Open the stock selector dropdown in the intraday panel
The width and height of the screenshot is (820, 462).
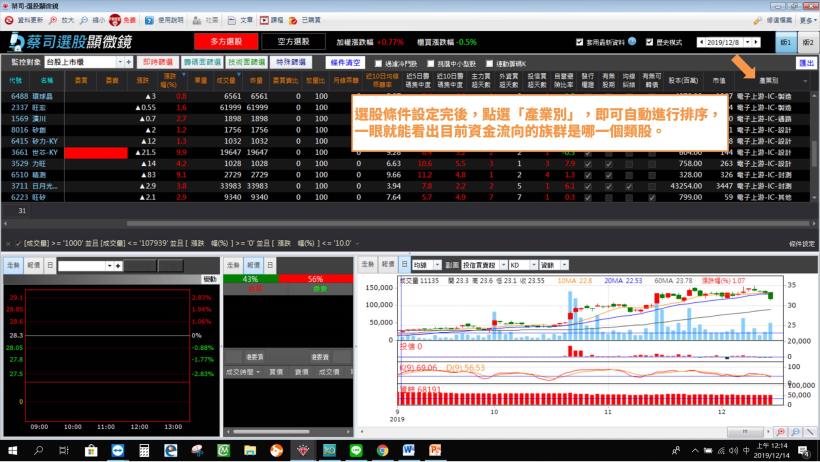click(109, 266)
